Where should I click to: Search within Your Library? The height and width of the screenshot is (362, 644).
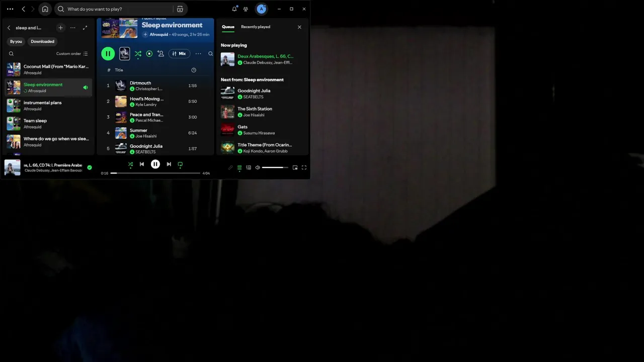point(11,54)
